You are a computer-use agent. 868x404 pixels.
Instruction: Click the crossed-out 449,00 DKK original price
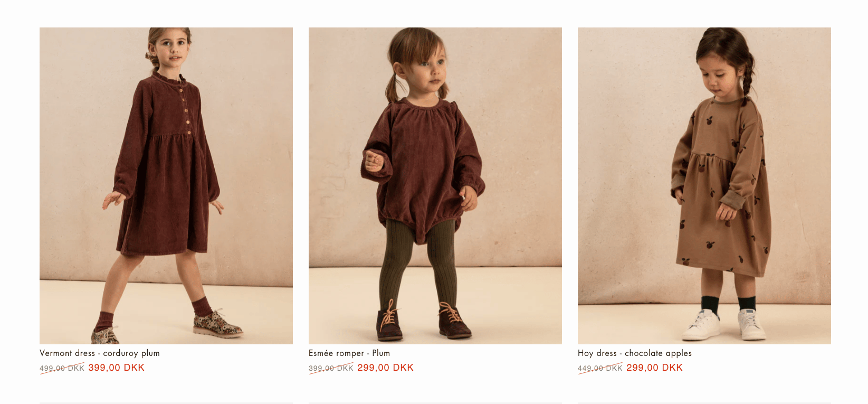pyautogui.click(x=600, y=368)
